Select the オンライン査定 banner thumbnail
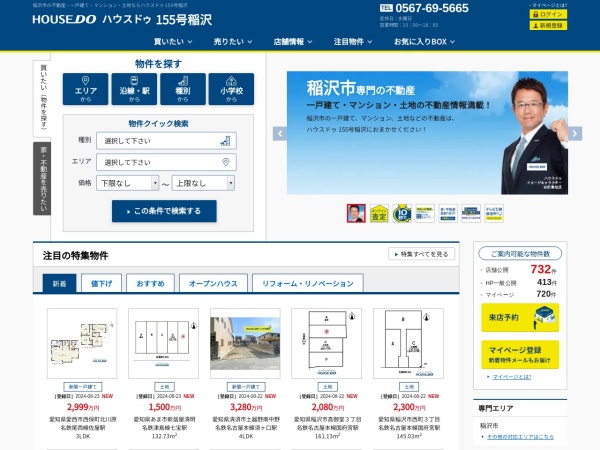This screenshot has width=600, height=450. coord(379,213)
